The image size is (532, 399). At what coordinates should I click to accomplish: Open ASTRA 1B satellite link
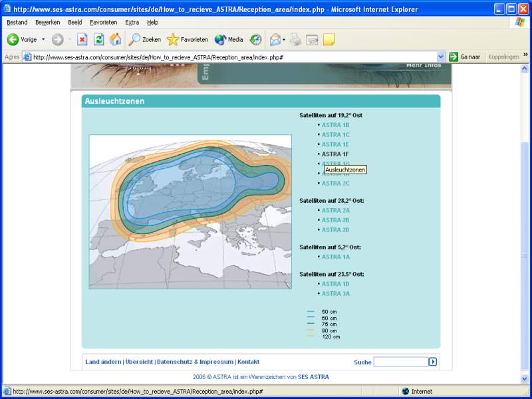tap(335, 125)
